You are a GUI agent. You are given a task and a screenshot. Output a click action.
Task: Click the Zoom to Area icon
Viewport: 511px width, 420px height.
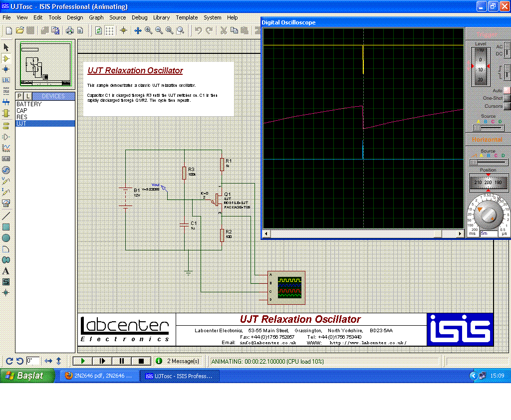180,30
